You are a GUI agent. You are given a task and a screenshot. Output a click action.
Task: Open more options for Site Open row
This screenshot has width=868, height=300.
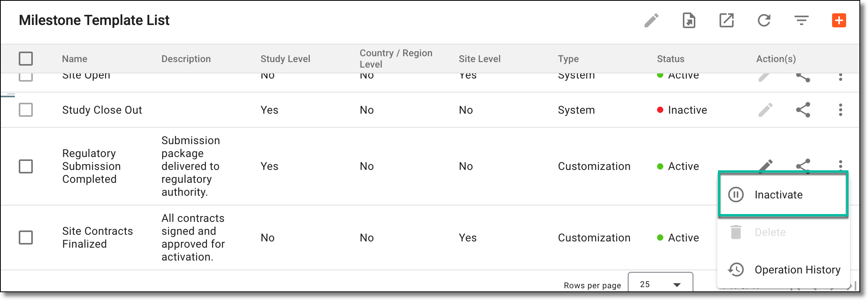pos(840,77)
